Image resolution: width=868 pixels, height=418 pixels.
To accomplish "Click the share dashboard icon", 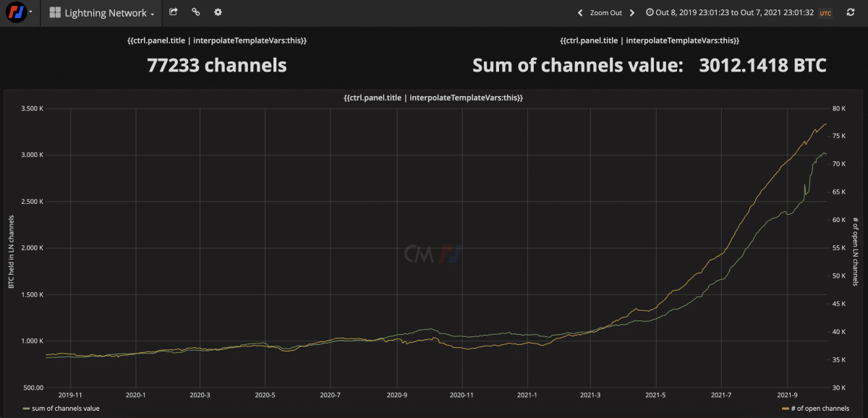I will pyautogui.click(x=174, y=12).
